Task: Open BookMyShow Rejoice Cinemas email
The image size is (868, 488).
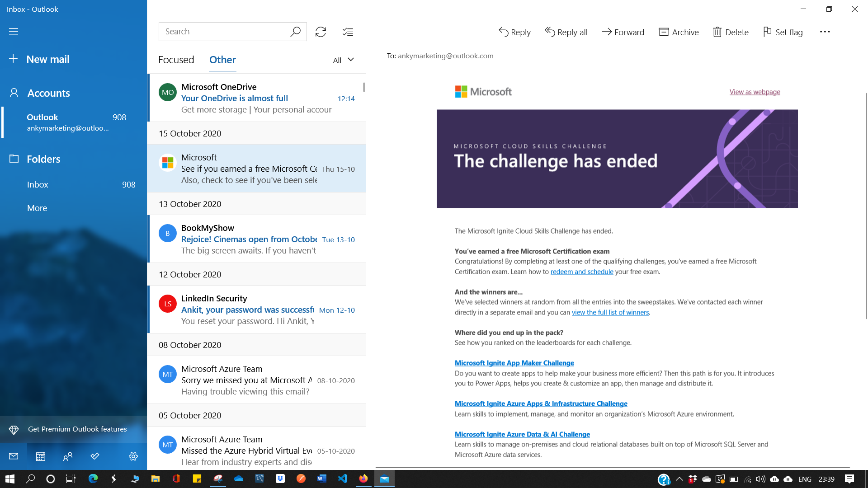Action: click(x=256, y=239)
